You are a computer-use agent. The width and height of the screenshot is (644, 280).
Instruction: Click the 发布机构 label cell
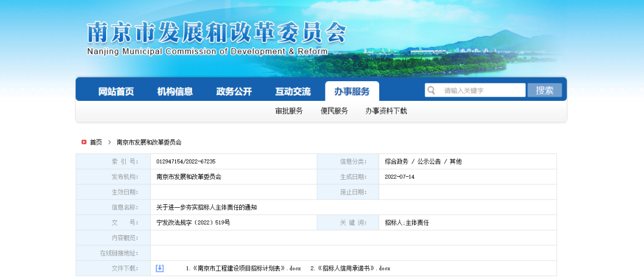click(x=113, y=177)
